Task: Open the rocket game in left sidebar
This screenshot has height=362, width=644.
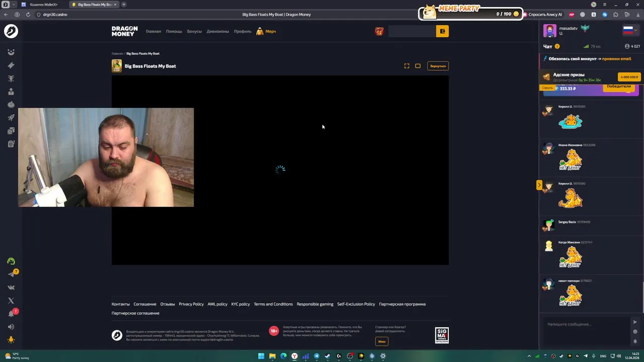Action: (11, 118)
